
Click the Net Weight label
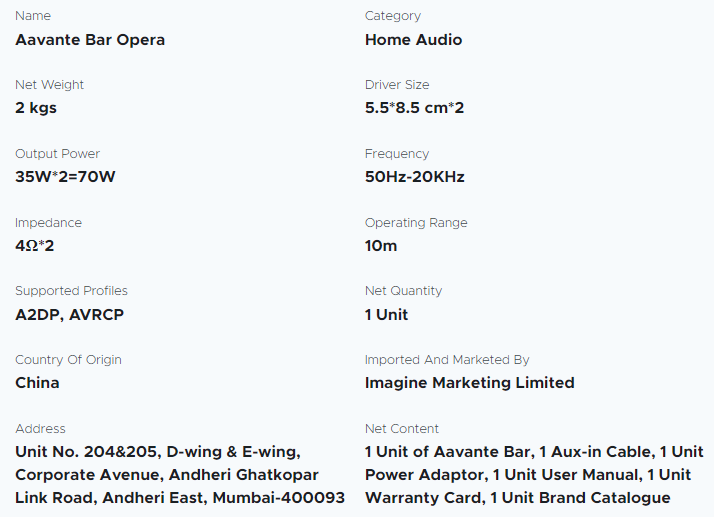(49, 85)
